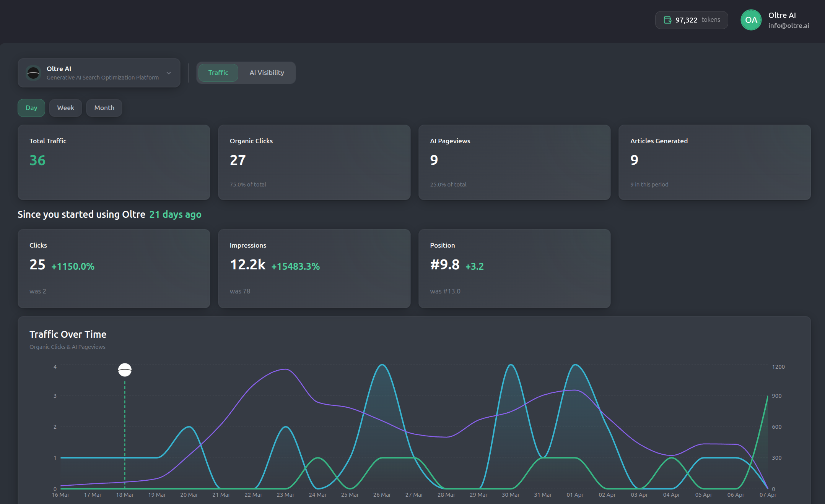The image size is (825, 504).
Task: Click the wallet icon beside token count
Action: tap(667, 20)
